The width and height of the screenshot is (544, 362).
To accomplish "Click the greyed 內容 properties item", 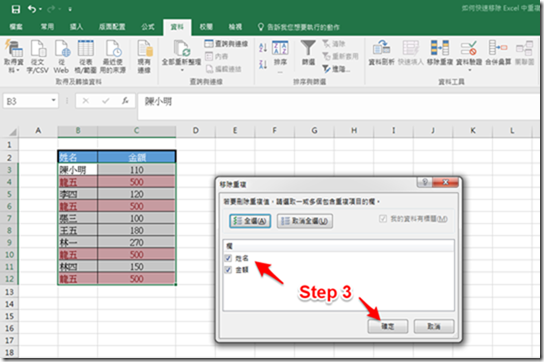I will click(216, 56).
